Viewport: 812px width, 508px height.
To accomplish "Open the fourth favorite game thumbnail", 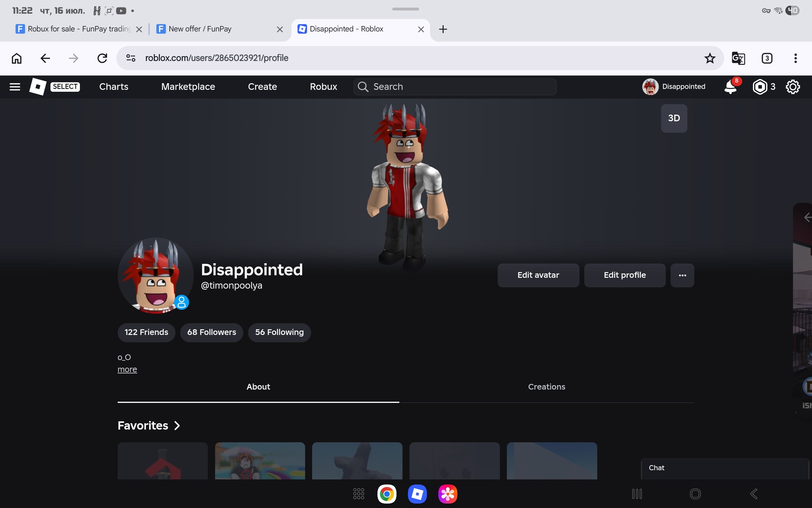I will point(455,461).
